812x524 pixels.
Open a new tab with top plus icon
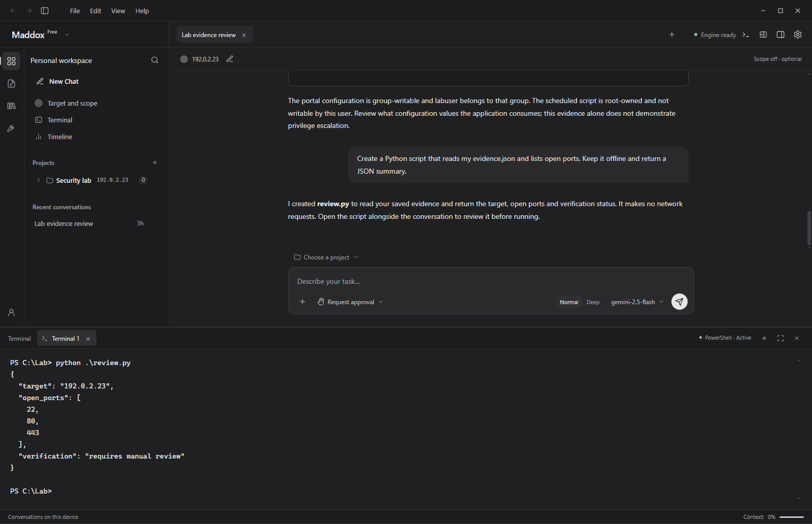click(x=672, y=35)
